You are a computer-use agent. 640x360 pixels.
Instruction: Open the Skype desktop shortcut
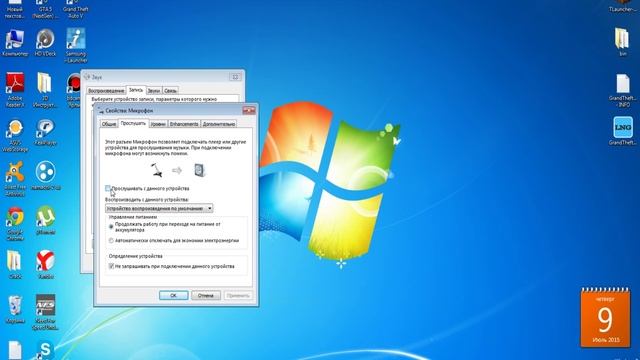[45, 349]
